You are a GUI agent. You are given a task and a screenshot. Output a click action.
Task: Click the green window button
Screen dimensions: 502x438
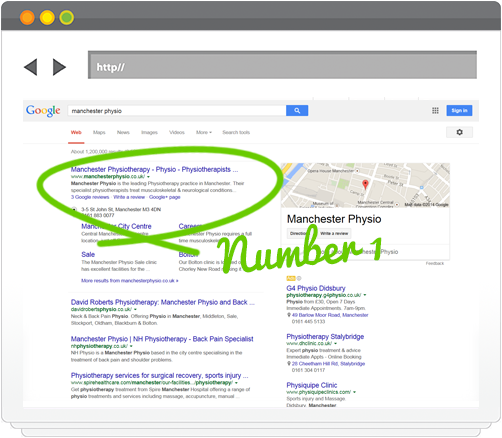67,17
